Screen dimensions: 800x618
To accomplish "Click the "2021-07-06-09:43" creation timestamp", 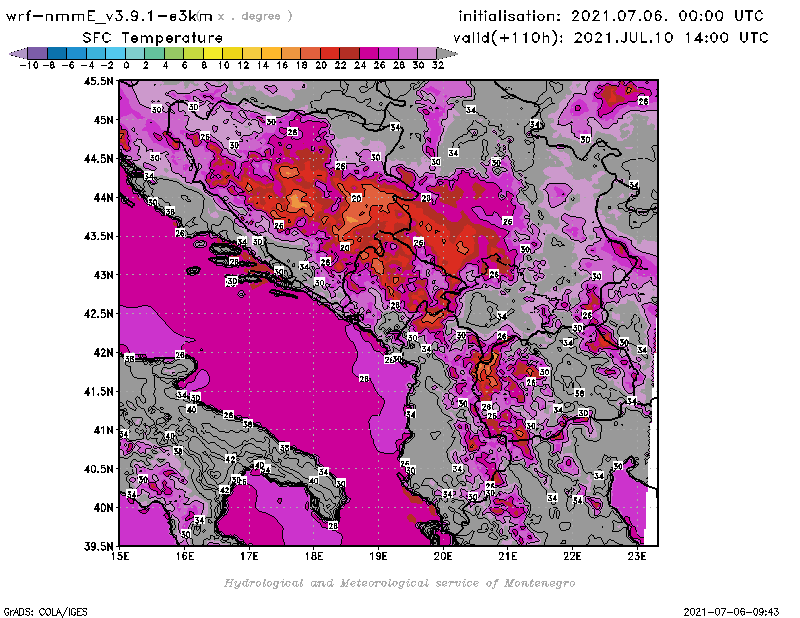I will coord(731,612).
